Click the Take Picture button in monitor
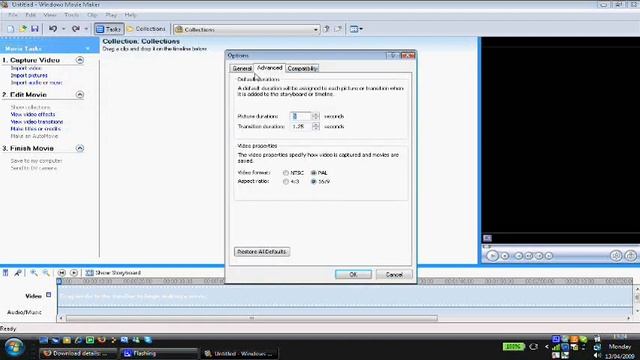The width and height of the screenshot is (640, 360). tap(631, 256)
